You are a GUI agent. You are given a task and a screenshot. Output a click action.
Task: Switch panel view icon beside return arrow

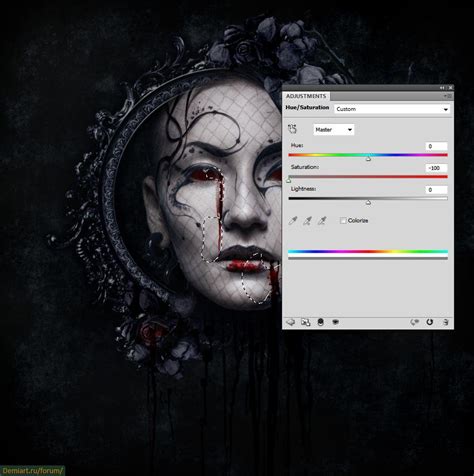click(305, 322)
